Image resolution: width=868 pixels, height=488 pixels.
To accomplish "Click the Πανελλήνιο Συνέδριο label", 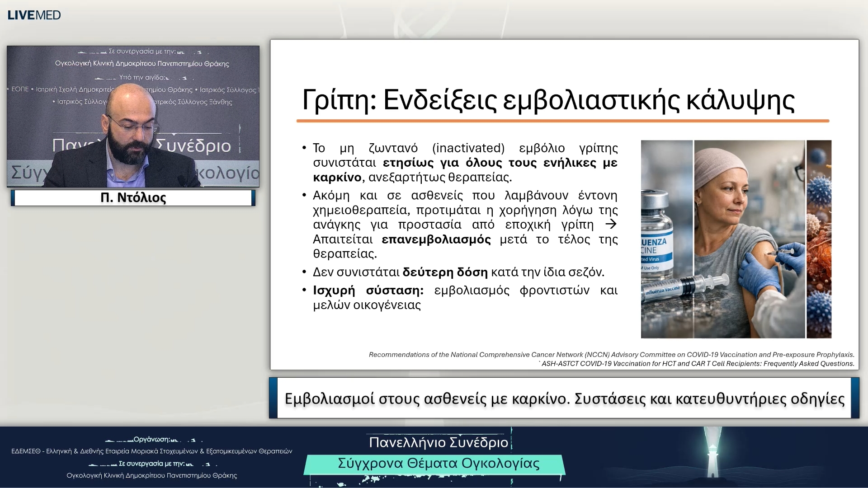I will [439, 443].
